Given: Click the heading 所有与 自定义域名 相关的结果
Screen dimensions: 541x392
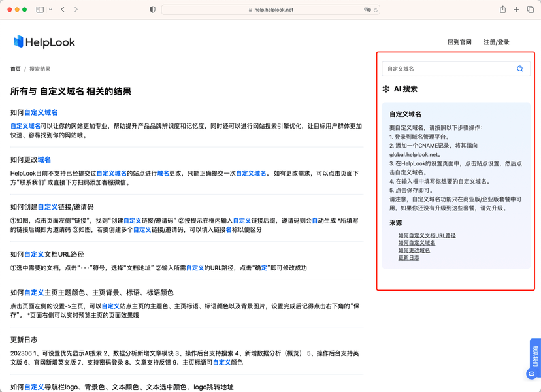Looking at the screenshot, I should coord(71,91).
